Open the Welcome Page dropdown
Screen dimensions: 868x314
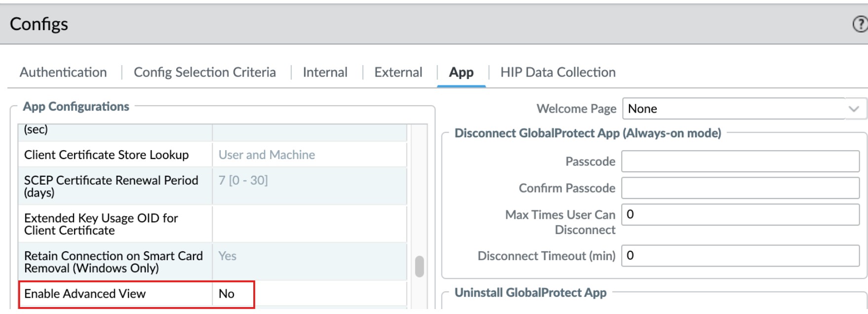(744, 109)
